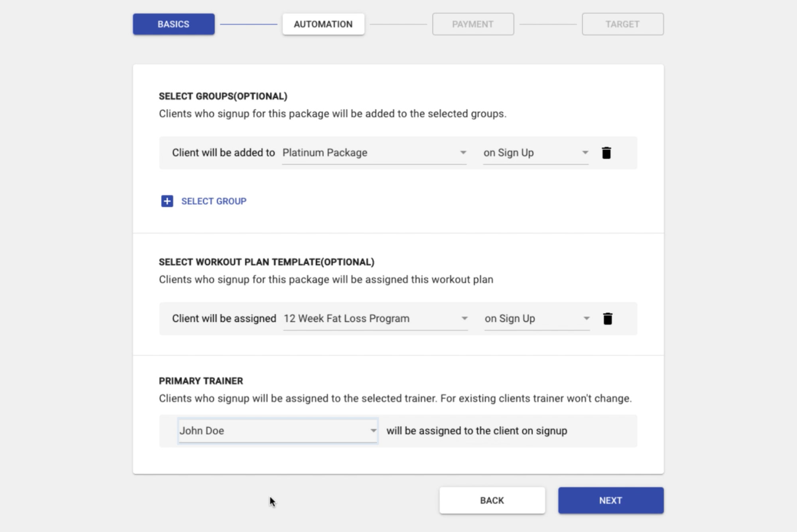Delete the Platinum Package group row

pyautogui.click(x=606, y=153)
